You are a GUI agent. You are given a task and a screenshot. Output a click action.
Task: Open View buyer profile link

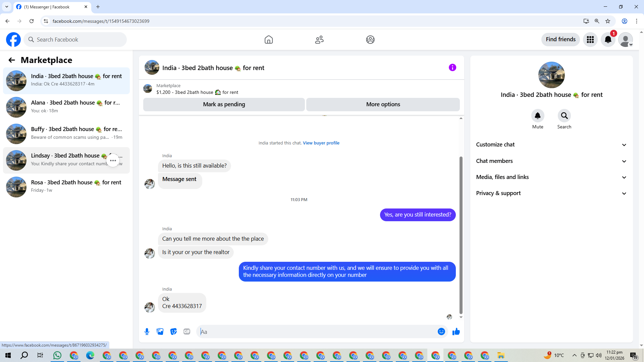pyautogui.click(x=321, y=143)
